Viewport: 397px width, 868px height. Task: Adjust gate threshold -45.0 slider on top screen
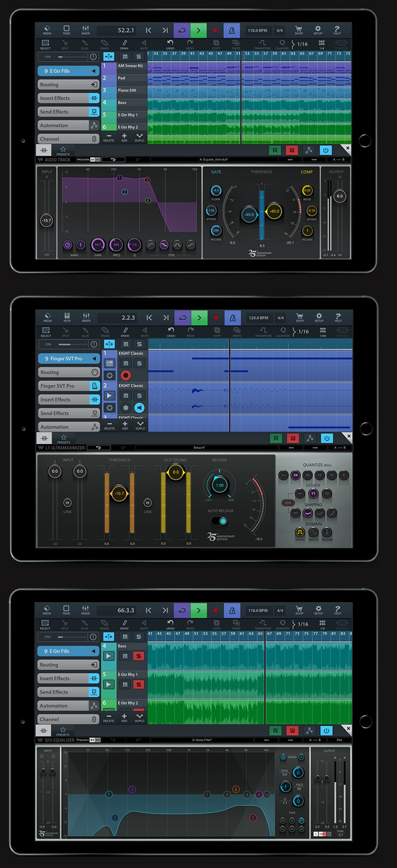(x=248, y=215)
